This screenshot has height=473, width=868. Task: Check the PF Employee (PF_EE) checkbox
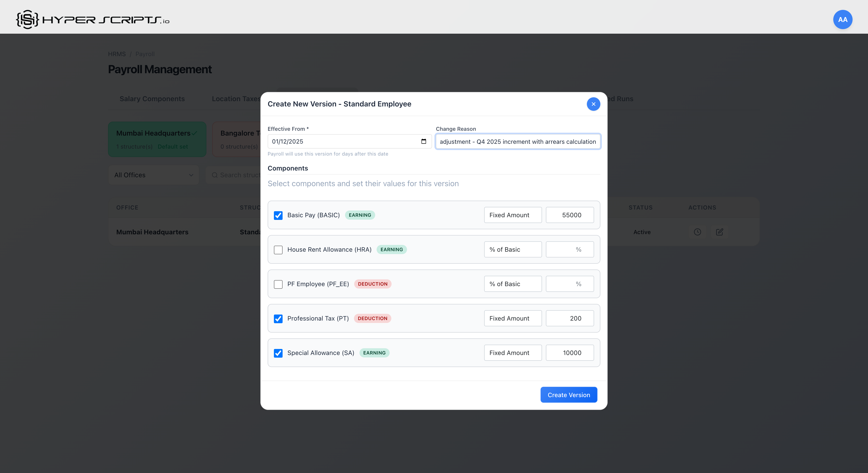click(278, 284)
